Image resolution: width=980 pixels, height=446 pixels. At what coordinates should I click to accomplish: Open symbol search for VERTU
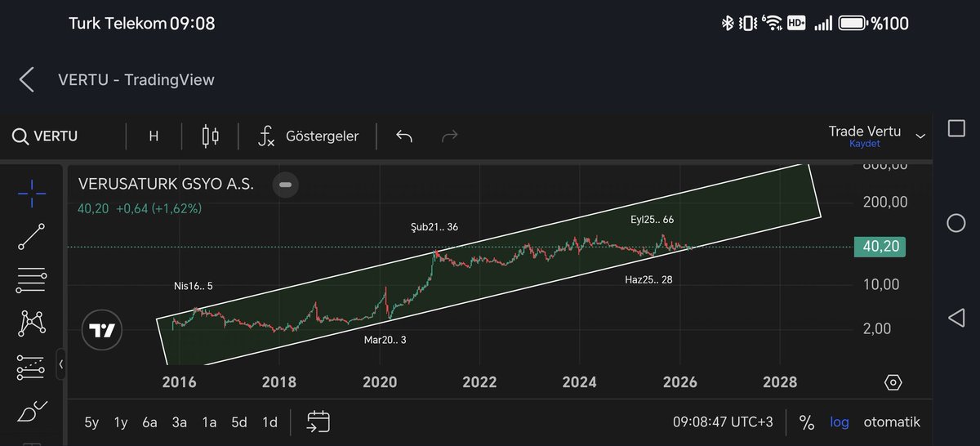click(x=46, y=136)
